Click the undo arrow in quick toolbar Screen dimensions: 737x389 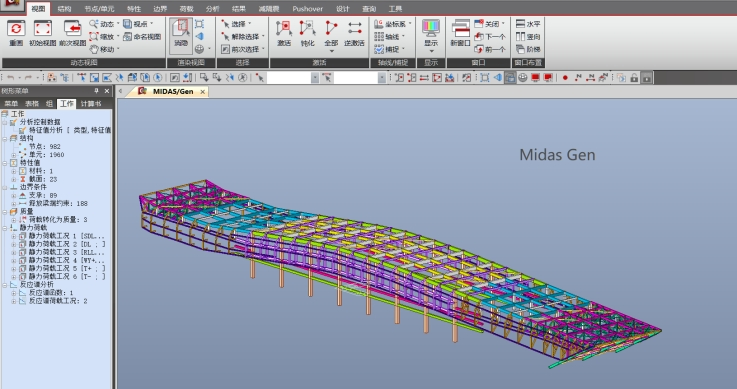coord(10,78)
